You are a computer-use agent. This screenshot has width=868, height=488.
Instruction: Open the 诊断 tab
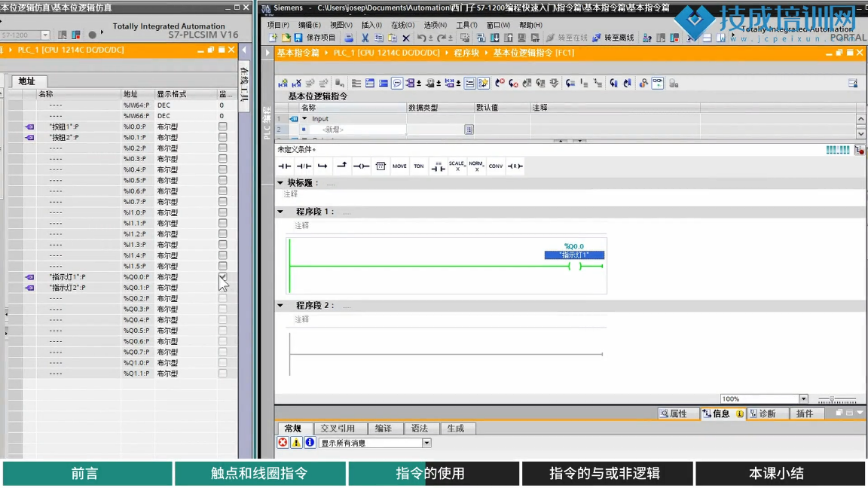(x=767, y=414)
